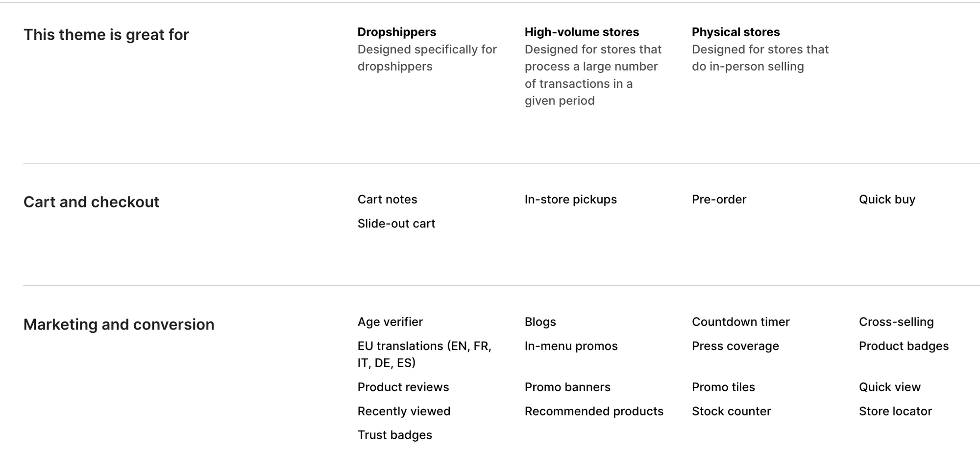Click the Physical stores heading

pos(735,32)
